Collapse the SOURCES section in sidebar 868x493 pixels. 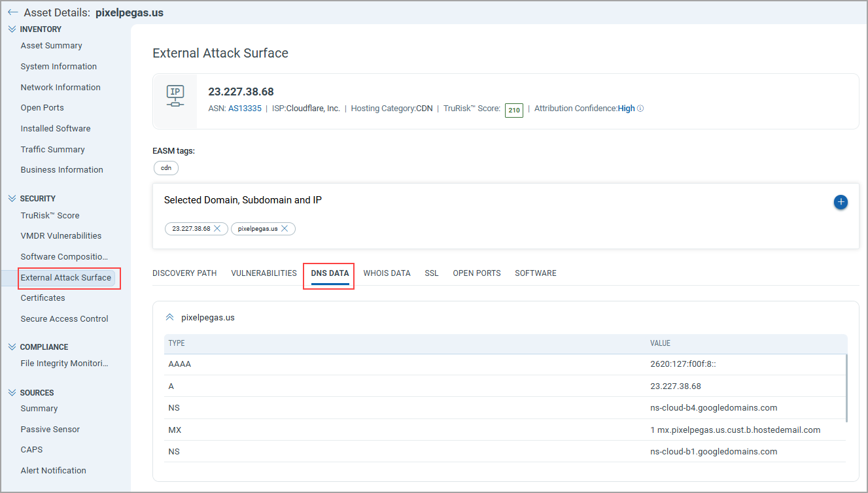click(x=10, y=392)
